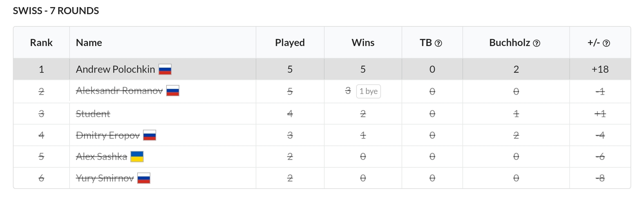Click Dmitry Eropov's flag icon
Image resolution: width=644 pixels, height=204 pixels.
pyautogui.click(x=150, y=135)
